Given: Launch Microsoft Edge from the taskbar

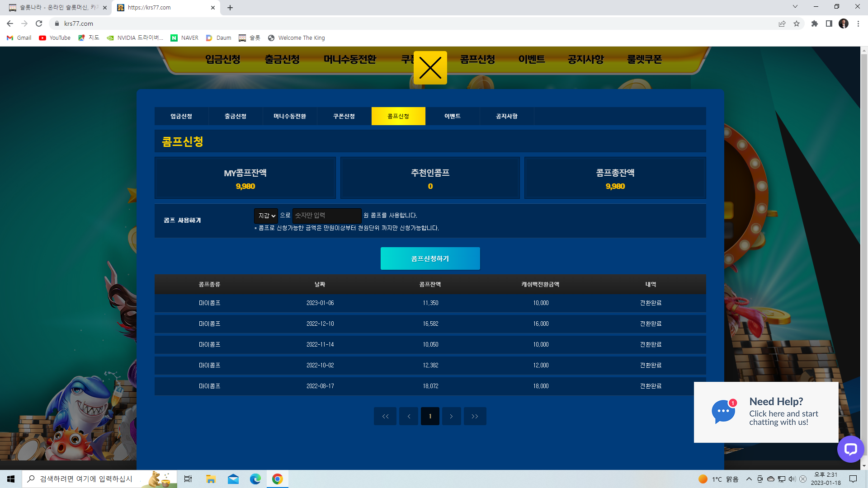Looking at the screenshot, I should click(x=255, y=479).
